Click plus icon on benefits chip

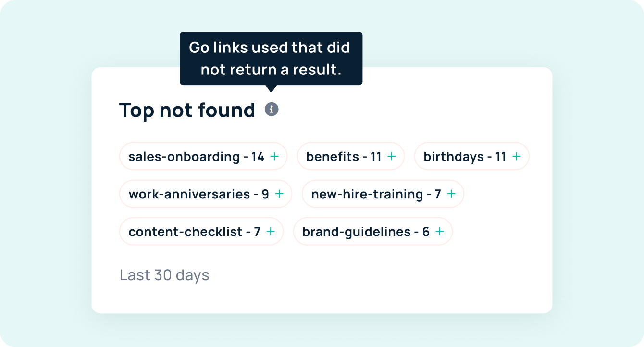pos(392,156)
